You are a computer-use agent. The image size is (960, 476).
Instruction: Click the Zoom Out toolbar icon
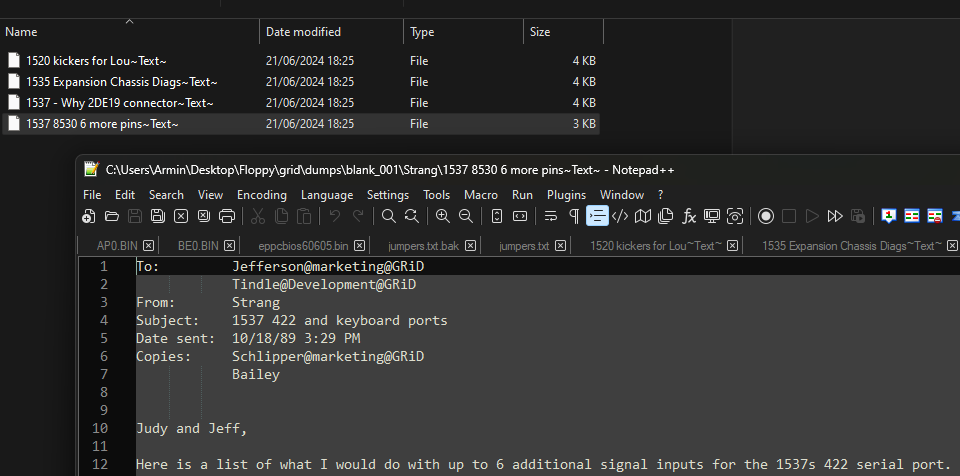pyautogui.click(x=466, y=216)
